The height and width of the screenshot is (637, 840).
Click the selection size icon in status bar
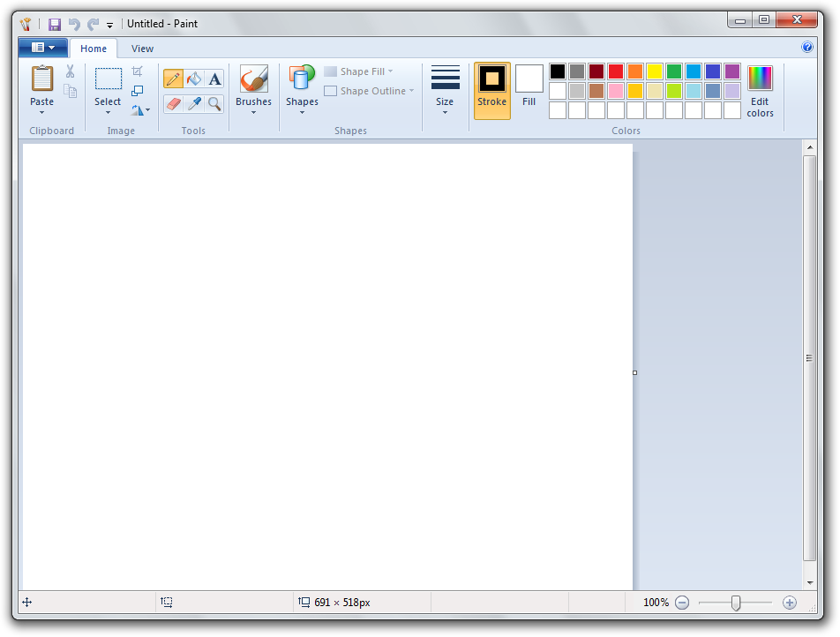click(167, 603)
